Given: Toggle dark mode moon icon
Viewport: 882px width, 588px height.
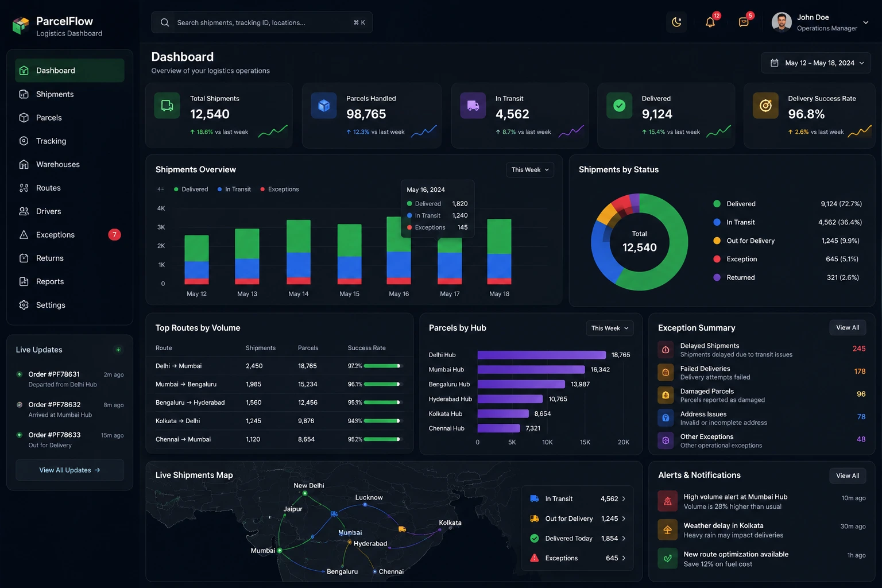Looking at the screenshot, I should (676, 22).
